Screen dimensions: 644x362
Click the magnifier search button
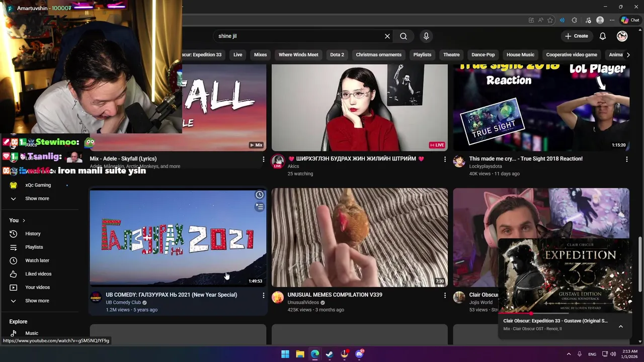404,36
